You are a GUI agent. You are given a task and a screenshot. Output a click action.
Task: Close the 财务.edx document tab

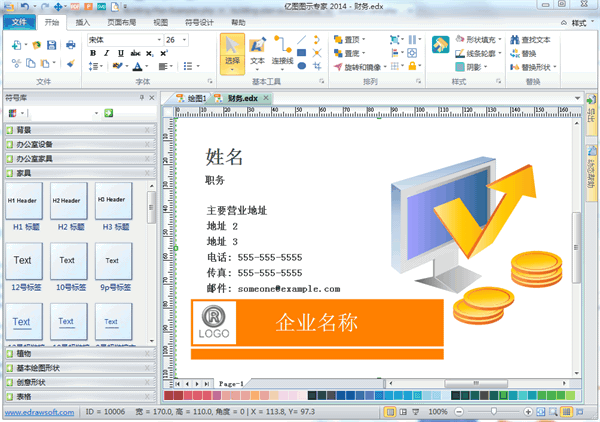pyautogui.click(x=266, y=98)
